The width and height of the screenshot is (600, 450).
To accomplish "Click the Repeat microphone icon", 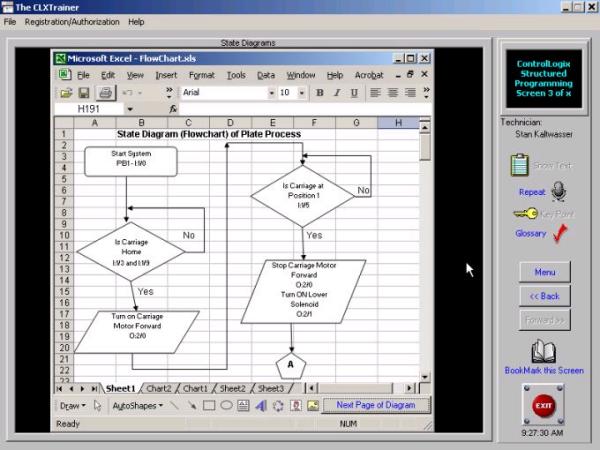I will tap(559, 191).
